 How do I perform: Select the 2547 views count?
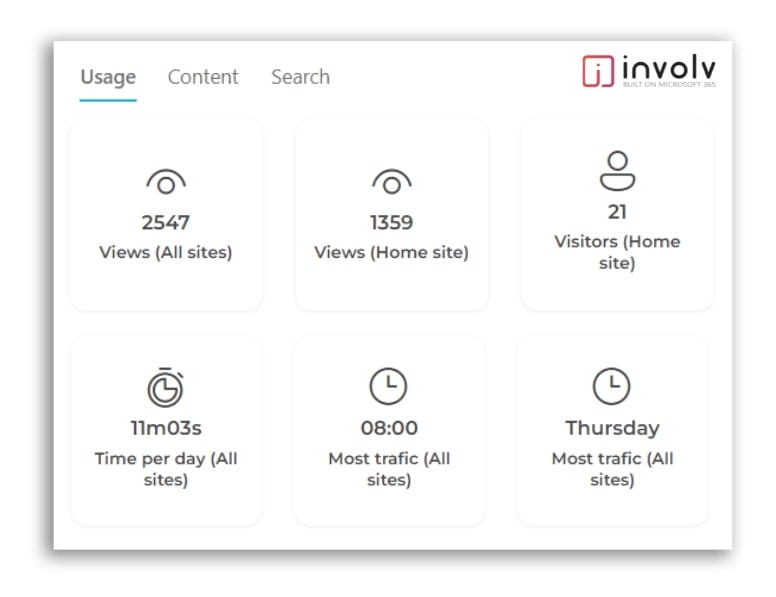pyautogui.click(x=166, y=222)
